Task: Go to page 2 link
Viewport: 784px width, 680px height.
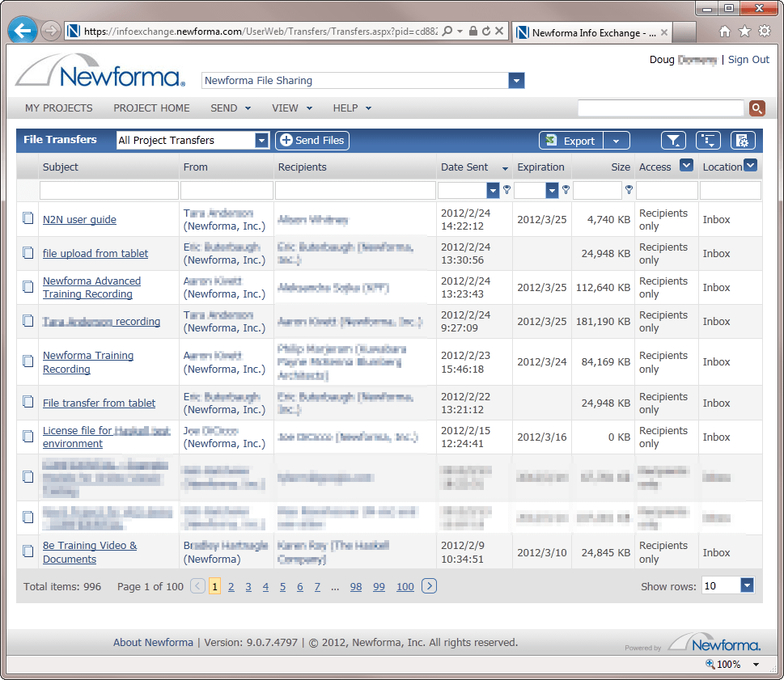Action: pos(231,586)
